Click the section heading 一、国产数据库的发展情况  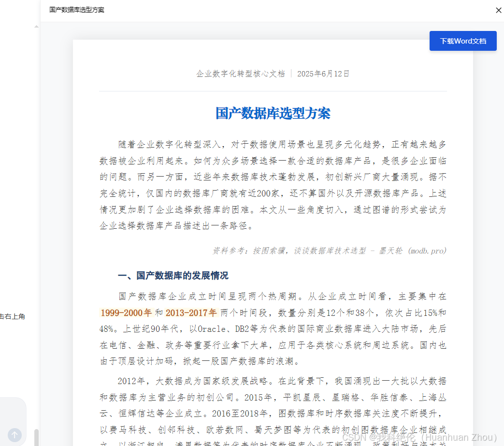tap(173, 275)
